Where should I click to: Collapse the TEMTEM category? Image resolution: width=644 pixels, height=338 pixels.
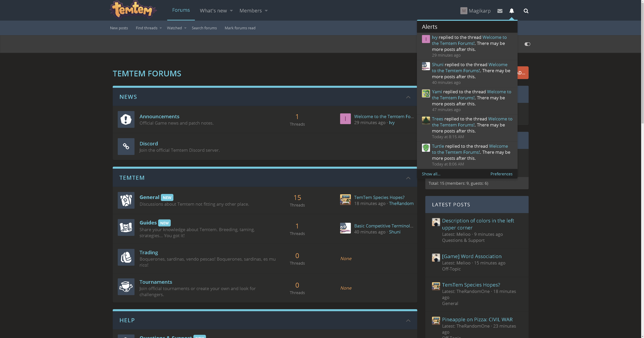[408, 178]
